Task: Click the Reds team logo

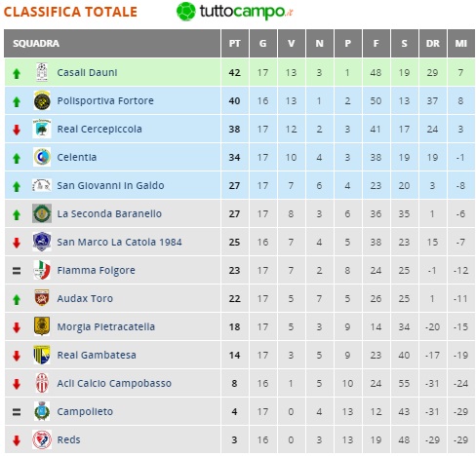Action: [42, 439]
